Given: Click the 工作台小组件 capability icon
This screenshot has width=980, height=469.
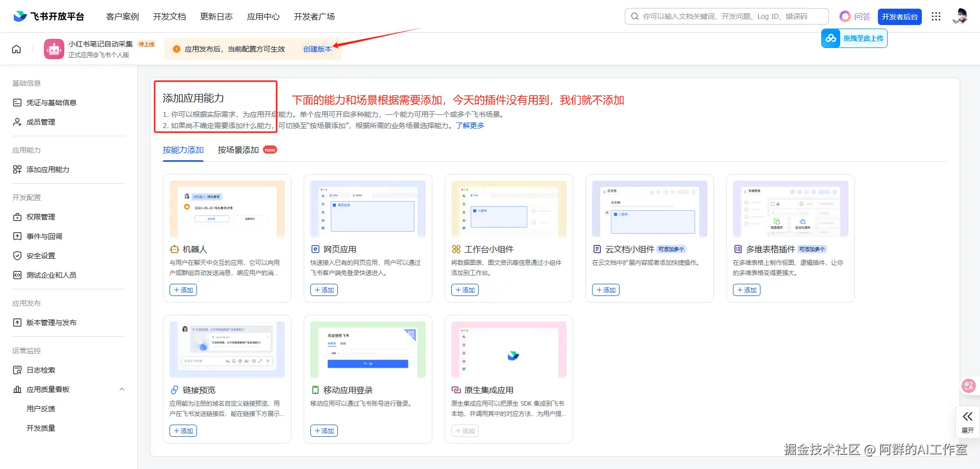Looking at the screenshot, I should pos(456,249).
